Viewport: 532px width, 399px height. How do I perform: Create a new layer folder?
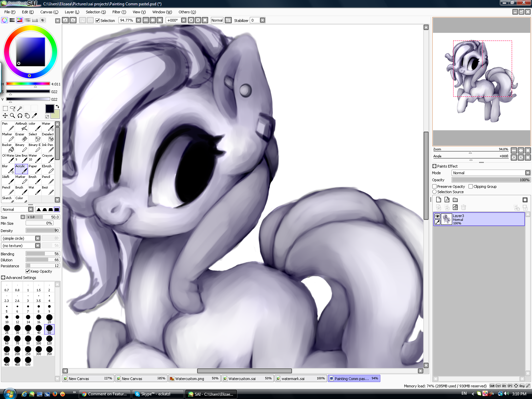click(455, 200)
